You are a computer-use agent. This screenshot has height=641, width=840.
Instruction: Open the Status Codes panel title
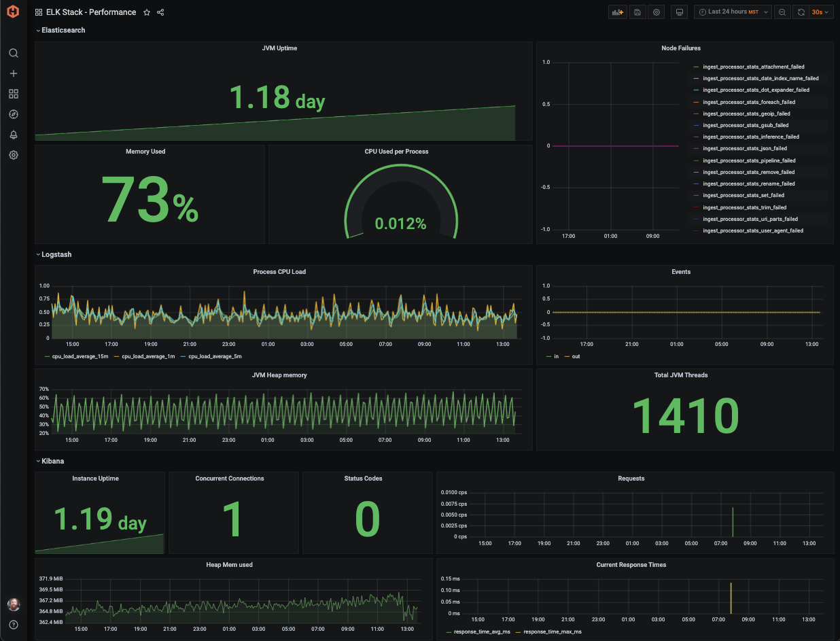click(x=364, y=479)
